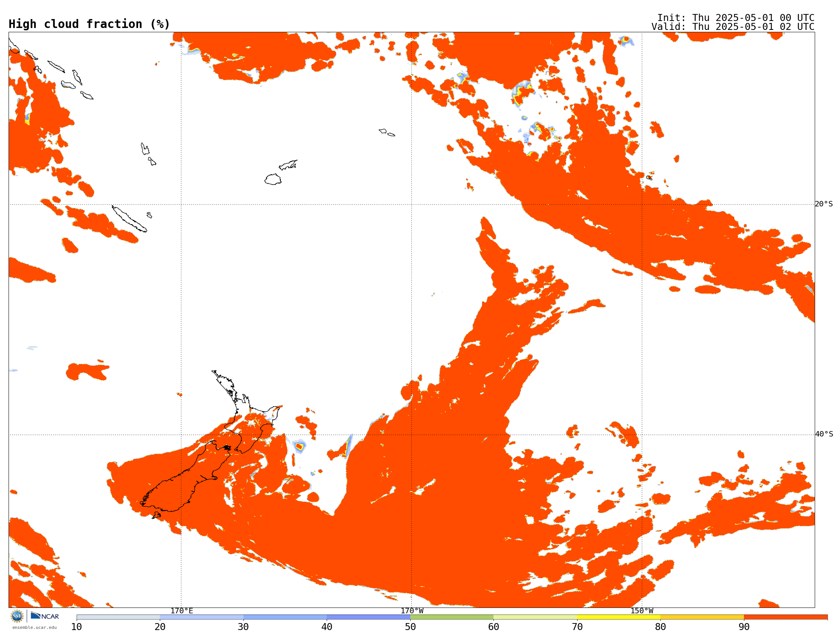Screen dimensions: 840x632
Task: Click the 70–80 yellow colorbar segment
Action: point(619,617)
